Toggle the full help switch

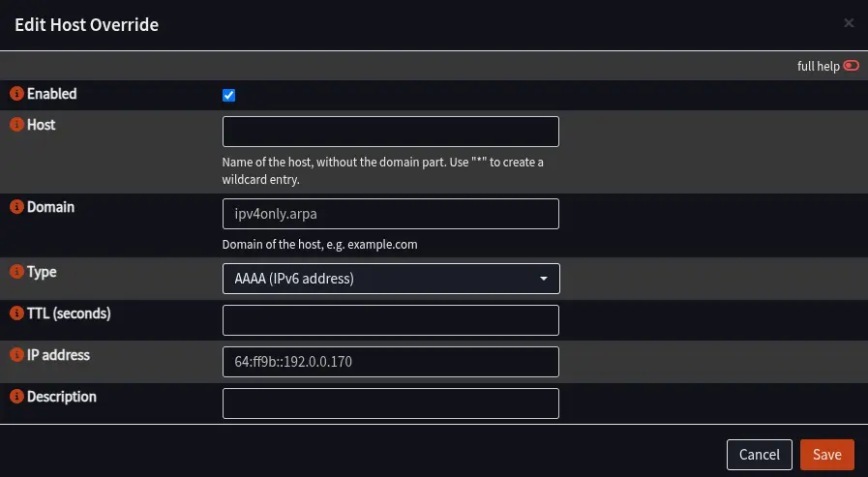tap(851, 66)
